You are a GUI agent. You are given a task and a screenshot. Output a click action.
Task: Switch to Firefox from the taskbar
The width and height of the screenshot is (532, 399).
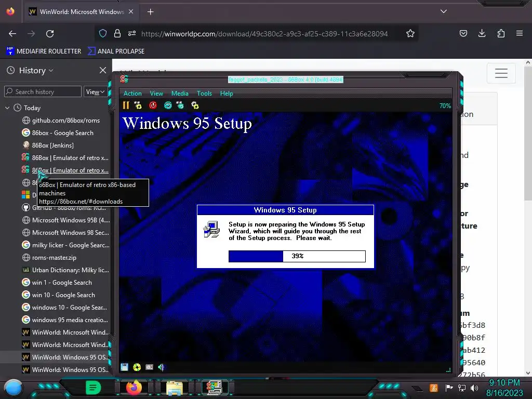[134, 388]
